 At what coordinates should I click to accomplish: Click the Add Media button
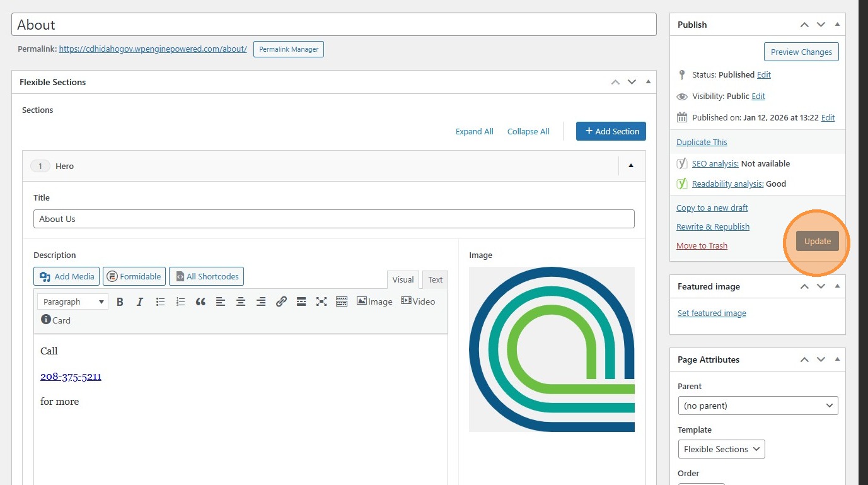click(x=67, y=276)
